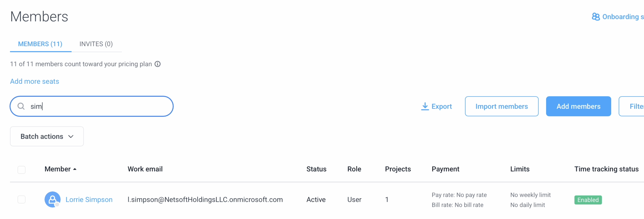
Task: Click into the member search field
Action: [x=92, y=106]
